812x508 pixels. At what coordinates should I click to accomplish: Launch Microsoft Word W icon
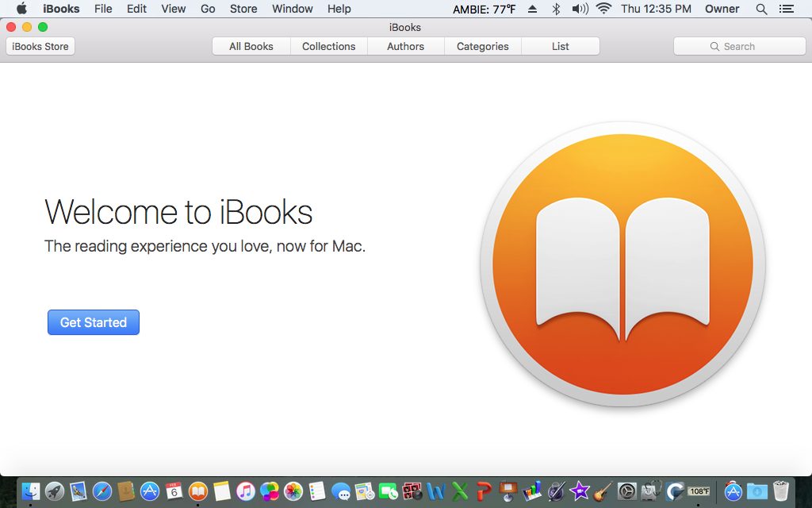pyautogui.click(x=436, y=491)
